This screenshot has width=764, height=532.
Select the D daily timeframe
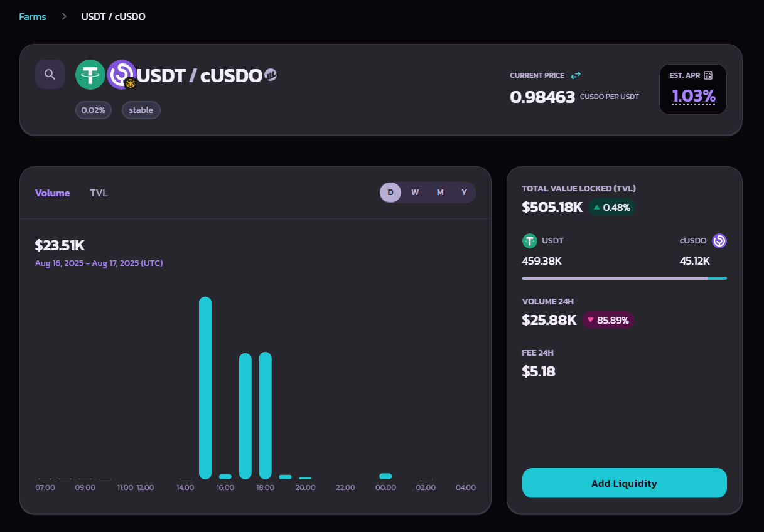[390, 193]
